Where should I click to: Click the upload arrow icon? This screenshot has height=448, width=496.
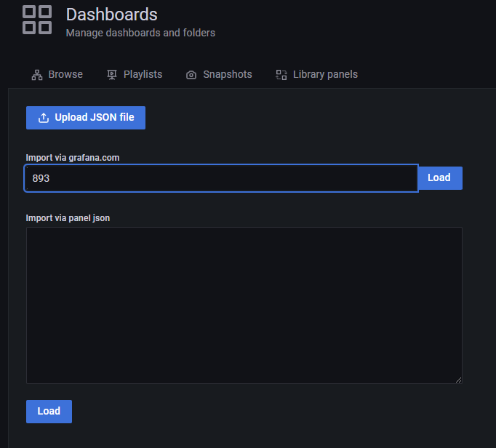44,118
